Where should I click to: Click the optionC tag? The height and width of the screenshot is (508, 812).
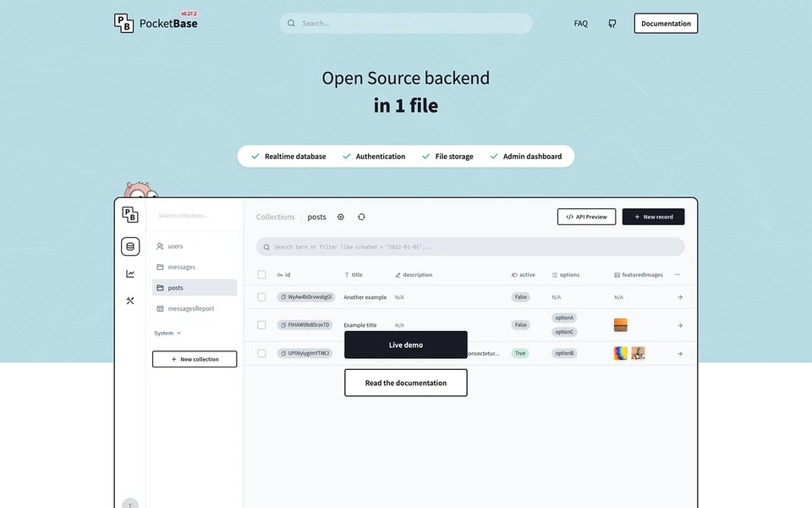coord(564,332)
